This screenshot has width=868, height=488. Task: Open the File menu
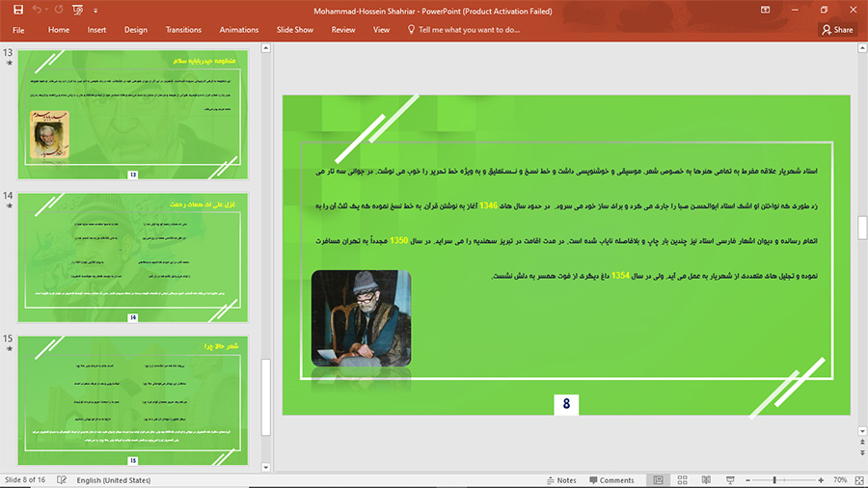pyautogui.click(x=18, y=30)
